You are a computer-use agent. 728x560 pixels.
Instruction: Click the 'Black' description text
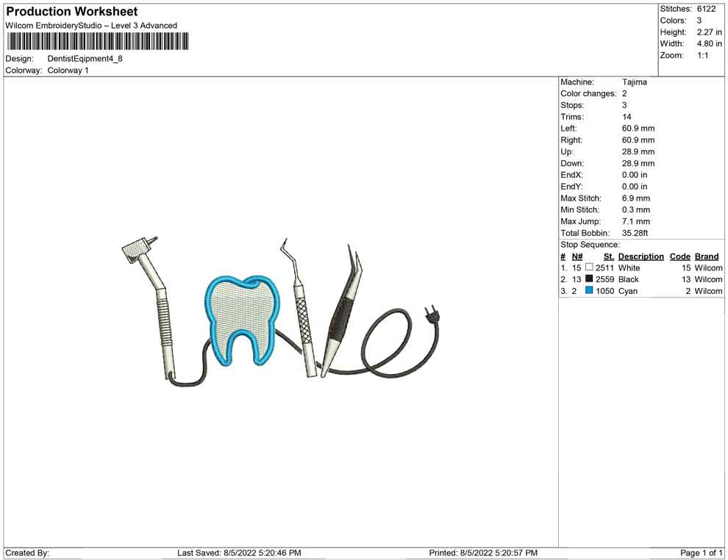628,279
